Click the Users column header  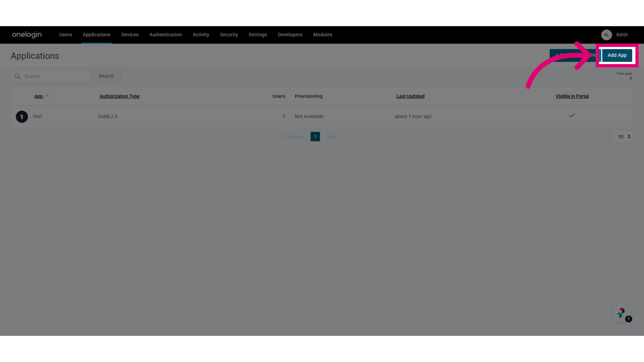pyautogui.click(x=279, y=96)
